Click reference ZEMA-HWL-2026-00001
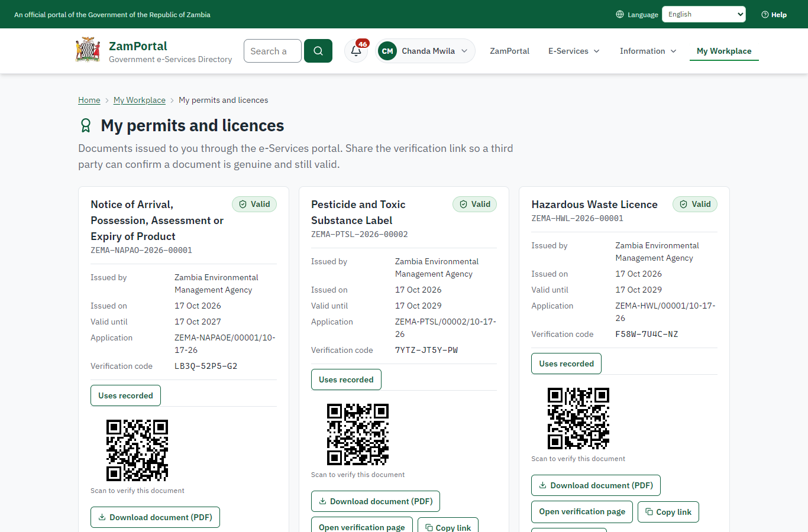The height and width of the screenshot is (532, 808). tap(577, 218)
